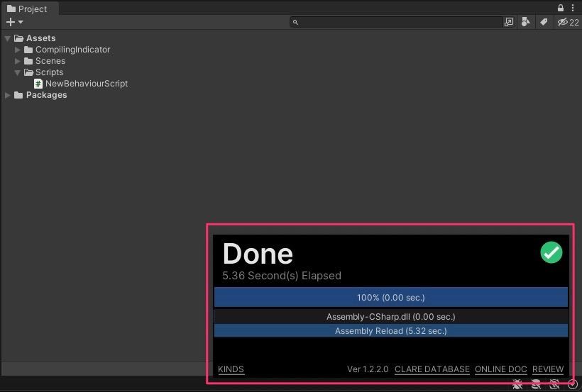Click the green Done checkmark icon
This screenshot has height=392, width=582.
click(x=551, y=252)
